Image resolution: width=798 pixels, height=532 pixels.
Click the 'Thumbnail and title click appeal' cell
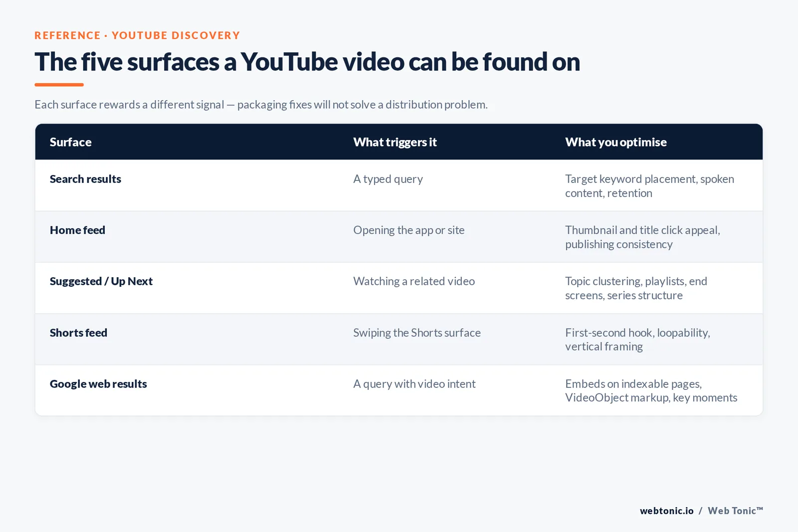[642, 237]
